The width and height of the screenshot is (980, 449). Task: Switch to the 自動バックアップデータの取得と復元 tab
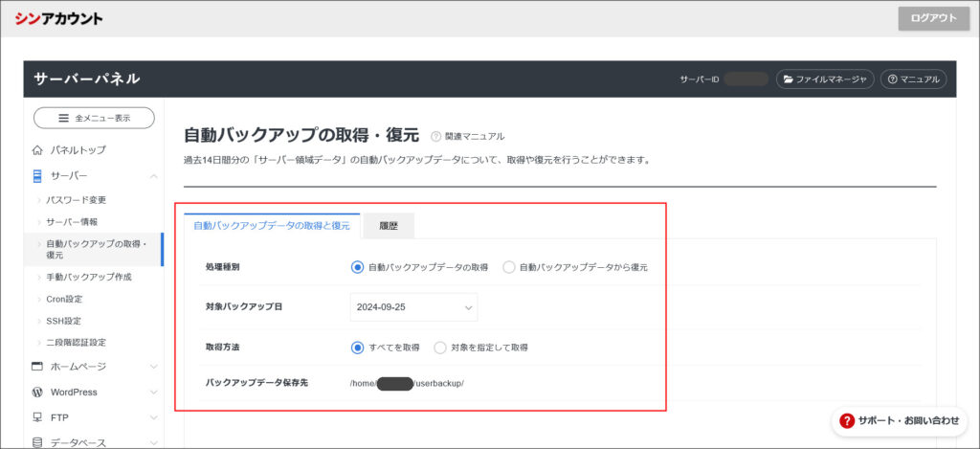point(272,226)
